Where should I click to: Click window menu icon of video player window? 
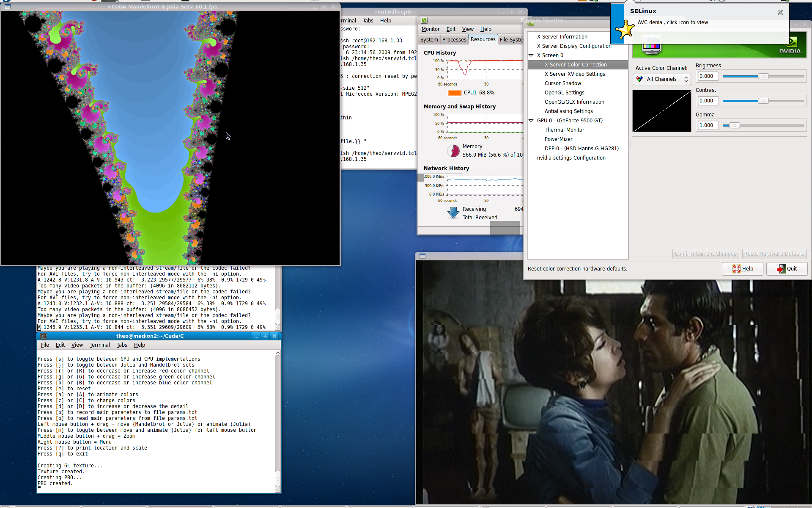pos(422,256)
